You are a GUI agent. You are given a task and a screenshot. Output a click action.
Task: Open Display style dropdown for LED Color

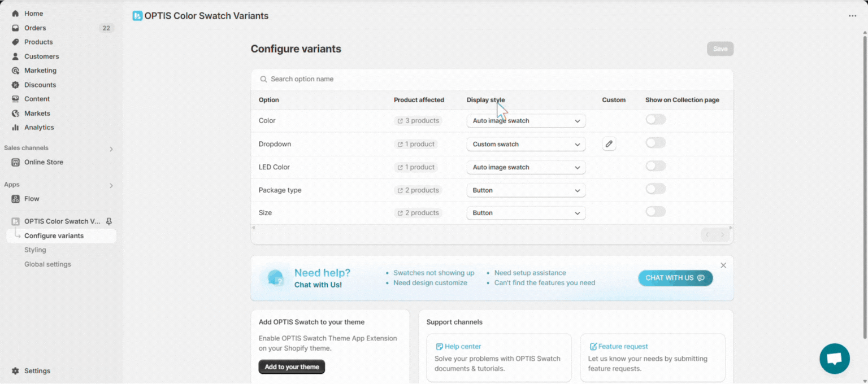[526, 167]
